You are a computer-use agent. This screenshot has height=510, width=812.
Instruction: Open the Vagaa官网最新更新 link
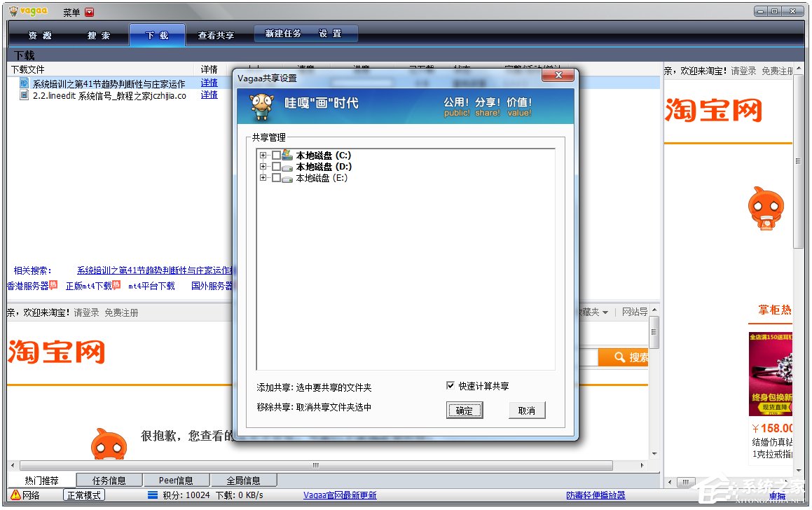[340, 495]
